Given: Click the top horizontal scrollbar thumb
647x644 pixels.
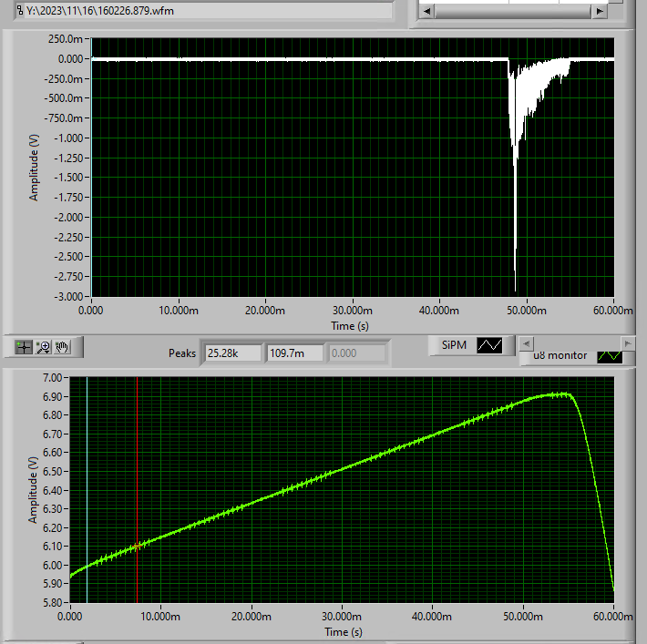Looking at the screenshot, I should point(513,11).
